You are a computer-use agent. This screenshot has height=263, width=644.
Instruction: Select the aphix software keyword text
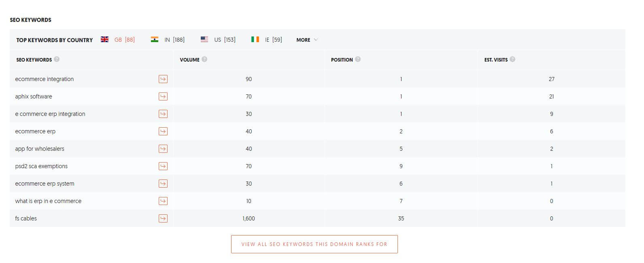click(x=34, y=96)
